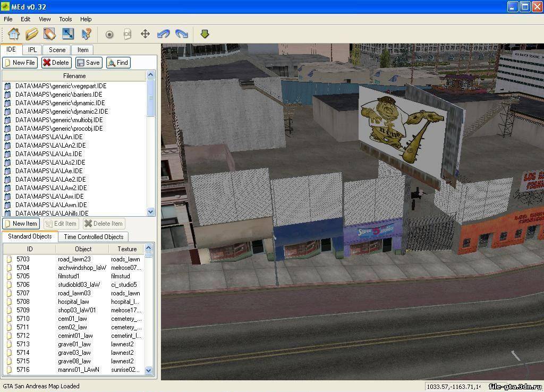Screen dimensions: 544x392
Task: Select DATA\MAPS\generic\multiobj.IDE file
Action: pos(58,120)
